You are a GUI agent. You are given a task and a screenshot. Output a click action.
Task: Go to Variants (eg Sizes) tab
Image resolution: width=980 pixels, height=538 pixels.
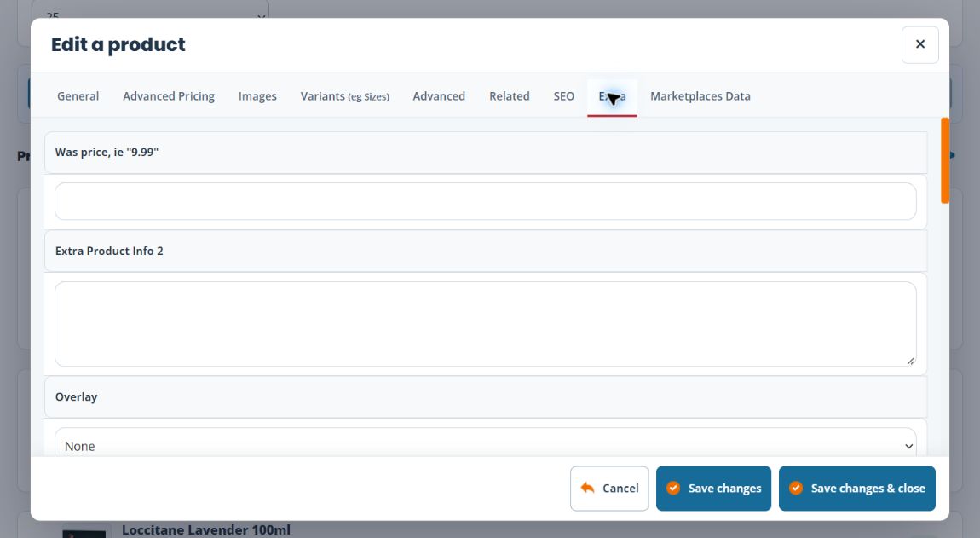[x=345, y=96]
